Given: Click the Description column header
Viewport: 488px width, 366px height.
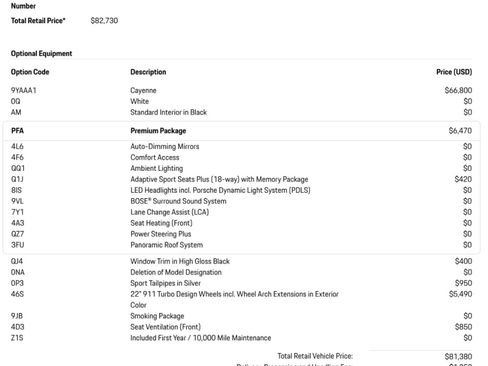Looking at the screenshot, I should tap(148, 72).
